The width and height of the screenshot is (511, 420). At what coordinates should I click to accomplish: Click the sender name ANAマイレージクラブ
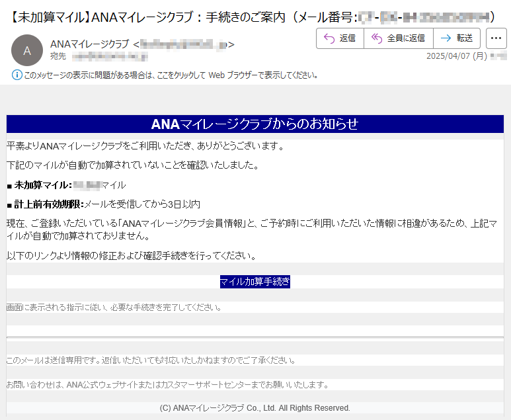coord(90,44)
